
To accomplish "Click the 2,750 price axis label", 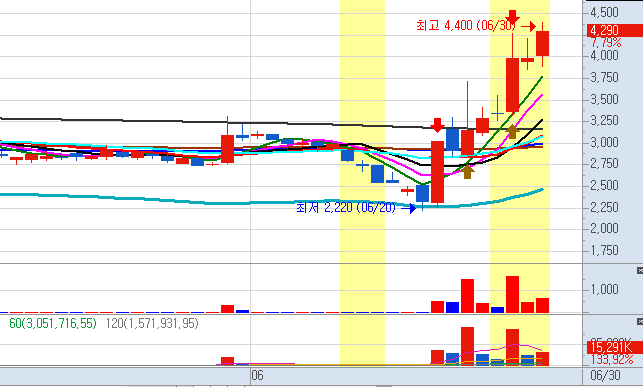I will 604,164.
